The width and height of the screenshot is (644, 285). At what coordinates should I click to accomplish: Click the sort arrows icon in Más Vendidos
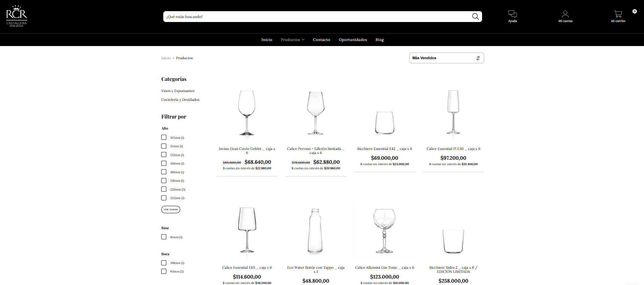click(x=478, y=58)
